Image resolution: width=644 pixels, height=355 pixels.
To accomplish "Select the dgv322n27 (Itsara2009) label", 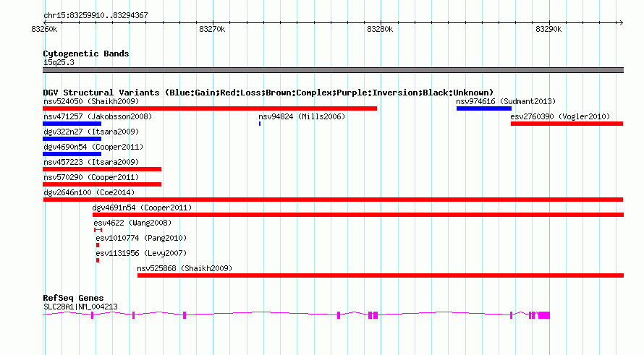I will click(91, 132).
